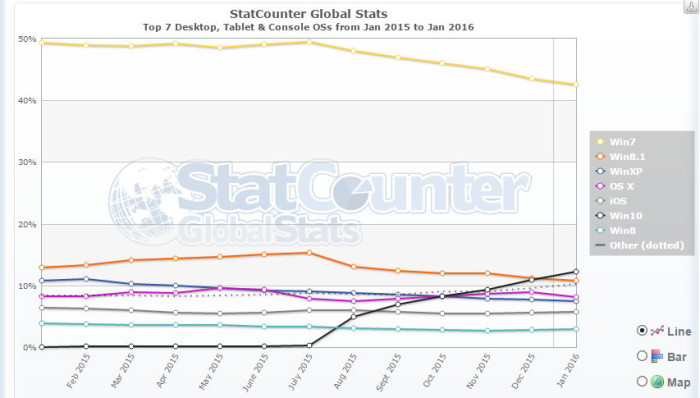Click the WinXP blue legend marker

tap(600, 171)
